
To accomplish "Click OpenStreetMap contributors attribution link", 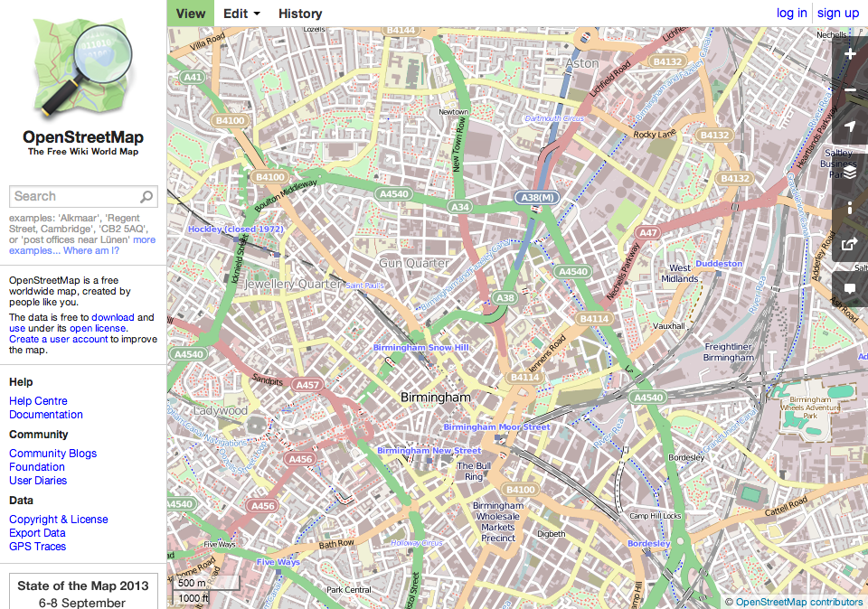I will tap(798, 602).
